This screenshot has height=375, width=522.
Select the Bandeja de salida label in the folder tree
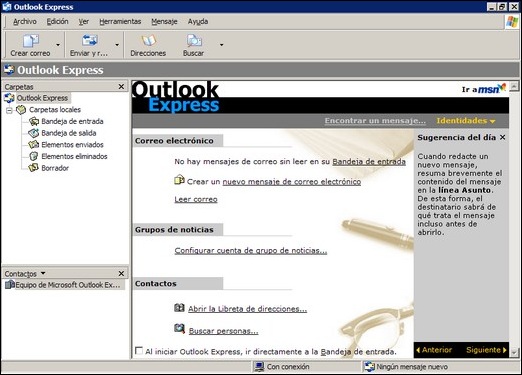click(69, 133)
